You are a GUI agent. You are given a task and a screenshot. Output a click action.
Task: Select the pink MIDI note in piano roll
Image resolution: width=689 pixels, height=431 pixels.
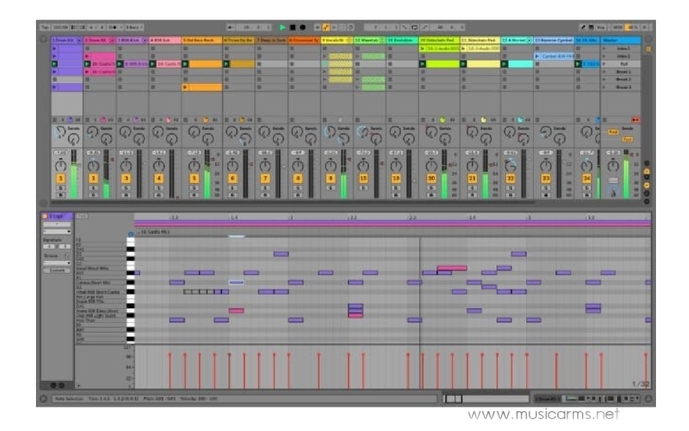[x=451, y=267]
